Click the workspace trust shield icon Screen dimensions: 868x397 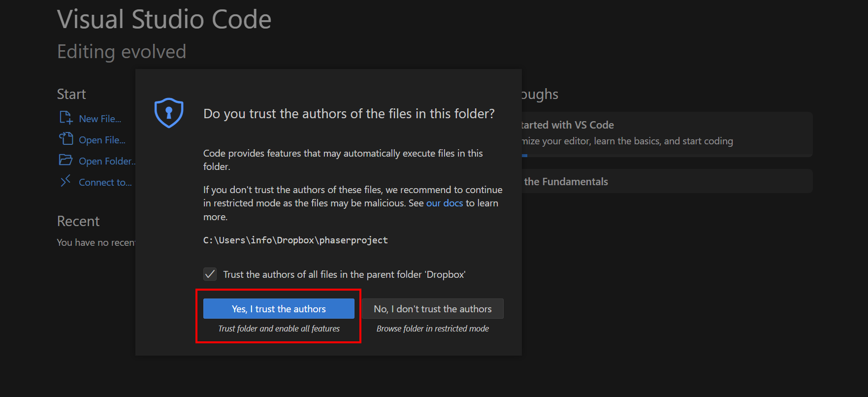tap(169, 113)
